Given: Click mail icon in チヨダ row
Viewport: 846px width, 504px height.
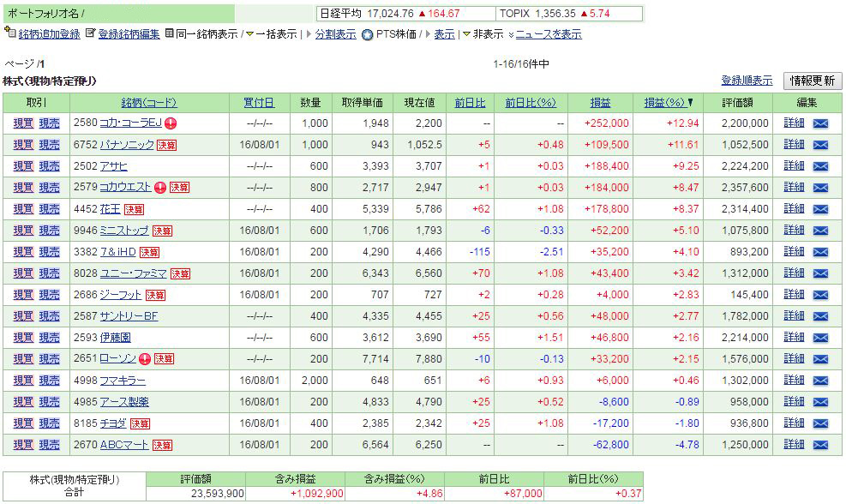Looking at the screenshot, I should tap(820, 423).
